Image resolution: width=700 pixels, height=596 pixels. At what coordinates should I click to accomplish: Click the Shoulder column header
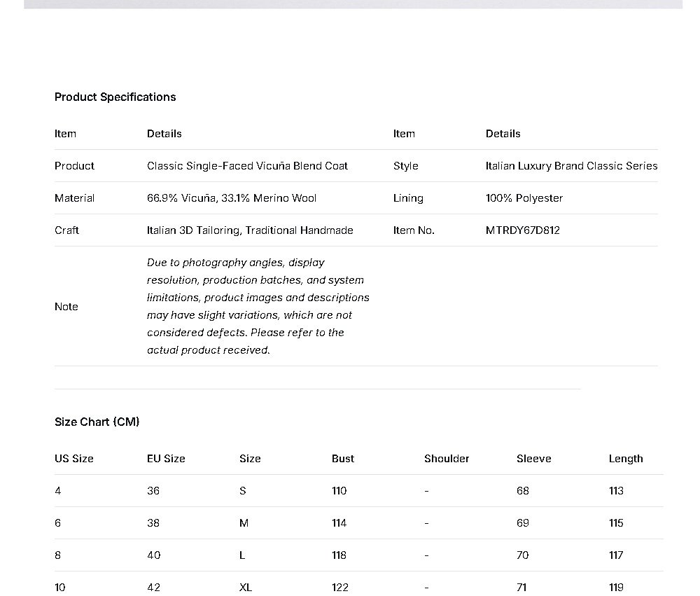click(x=446, y=459)
